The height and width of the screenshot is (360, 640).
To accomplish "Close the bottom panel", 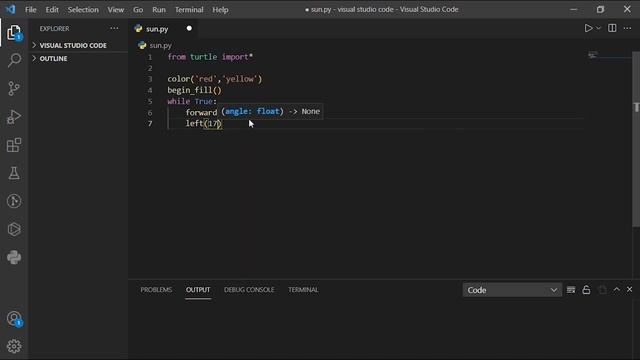I will point(629,289).
